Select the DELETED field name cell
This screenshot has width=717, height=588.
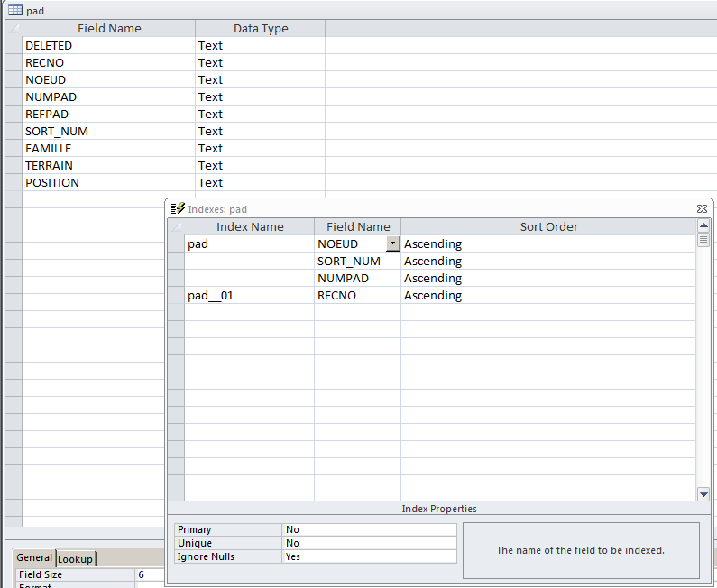[108, 46]
